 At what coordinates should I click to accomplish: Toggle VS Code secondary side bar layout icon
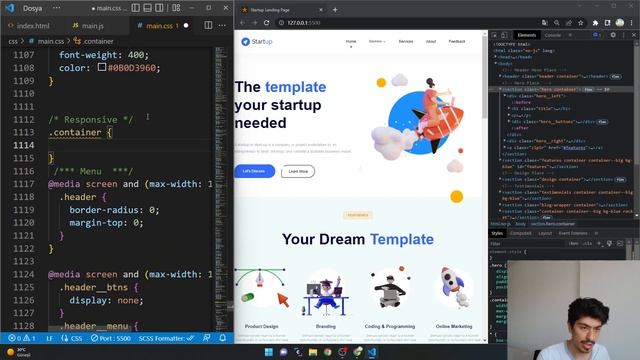[159, 8]
